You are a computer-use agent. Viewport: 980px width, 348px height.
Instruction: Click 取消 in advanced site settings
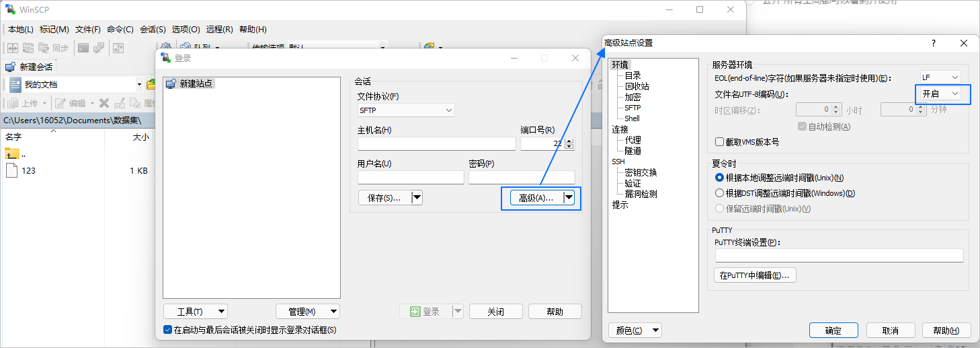[x=891, y=330]
